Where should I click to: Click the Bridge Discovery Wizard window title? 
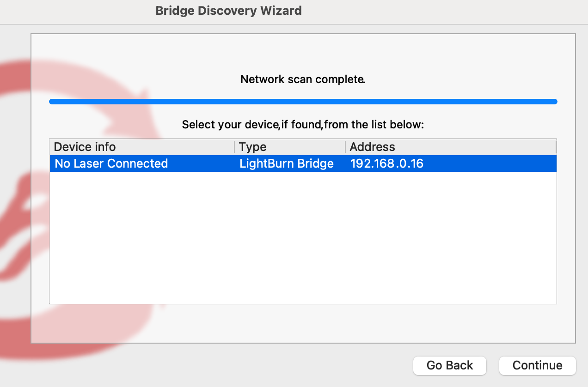point(228,11)
